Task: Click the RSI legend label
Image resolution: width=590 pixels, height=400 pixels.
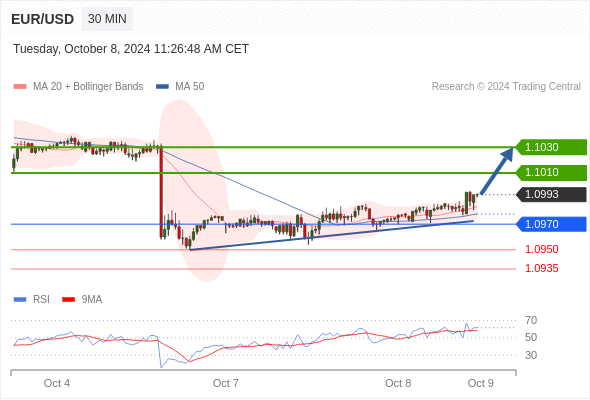Action: pyautogui.click(x=41, y=300)
